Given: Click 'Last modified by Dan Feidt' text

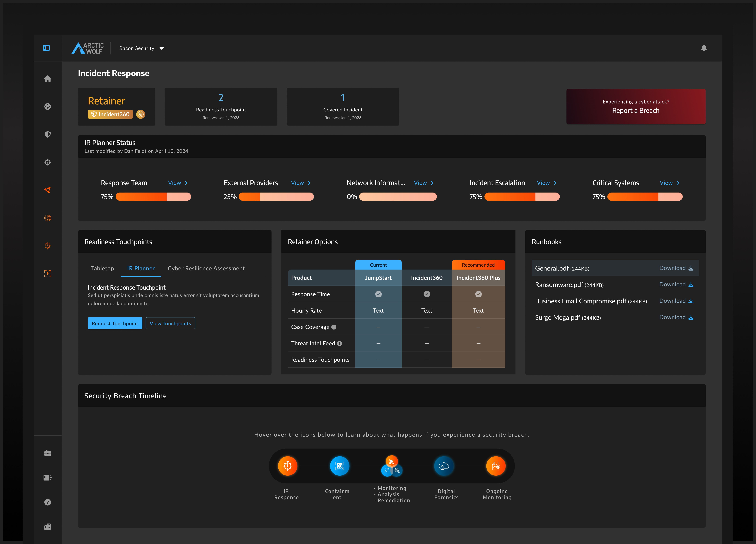Looking at the screenshot, I should [115, 151].
